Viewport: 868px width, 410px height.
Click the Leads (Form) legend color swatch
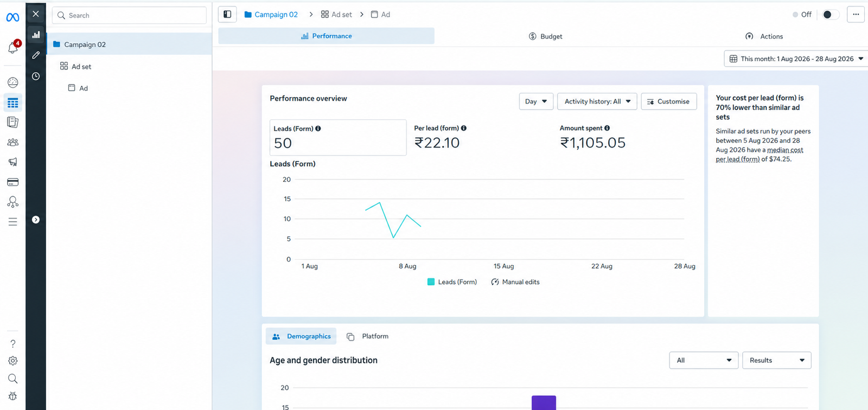[x=431, y=282]
